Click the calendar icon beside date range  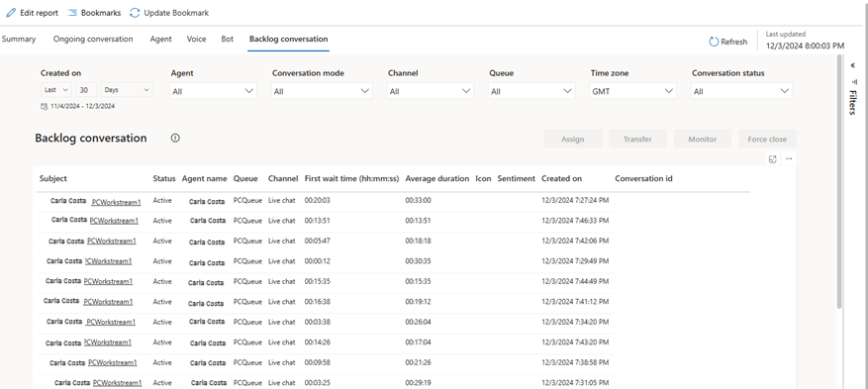(x=45, y=106)
